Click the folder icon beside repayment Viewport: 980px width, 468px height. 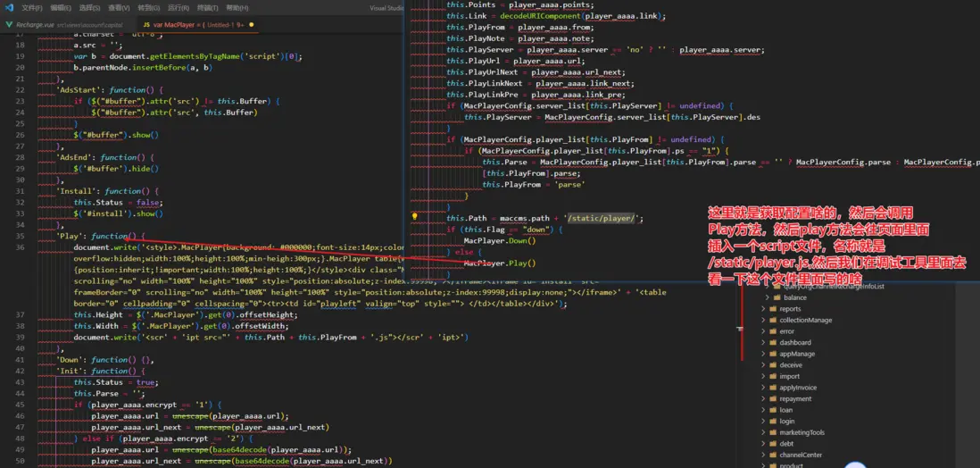pyautogui.click(x=772, y=399)
